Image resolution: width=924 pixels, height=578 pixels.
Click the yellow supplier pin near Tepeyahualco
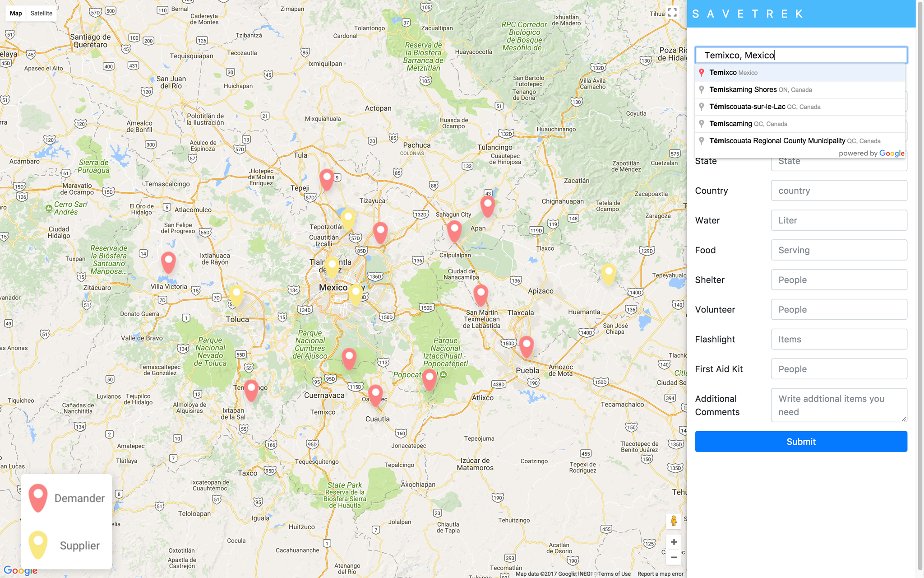point(608,274)
